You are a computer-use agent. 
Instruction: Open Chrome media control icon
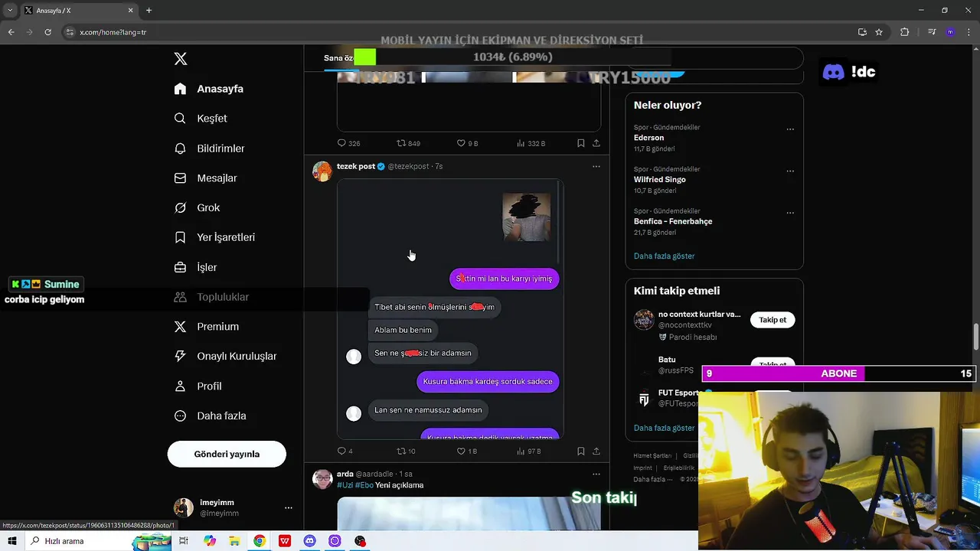pyautogui.click(x=932, y=32)
